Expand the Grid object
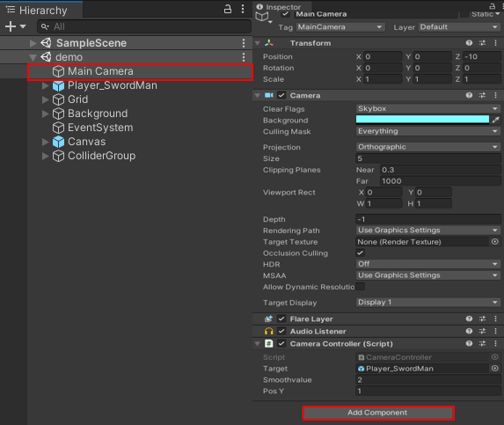This screenshot has width=504, height=425. pos(46,99)
